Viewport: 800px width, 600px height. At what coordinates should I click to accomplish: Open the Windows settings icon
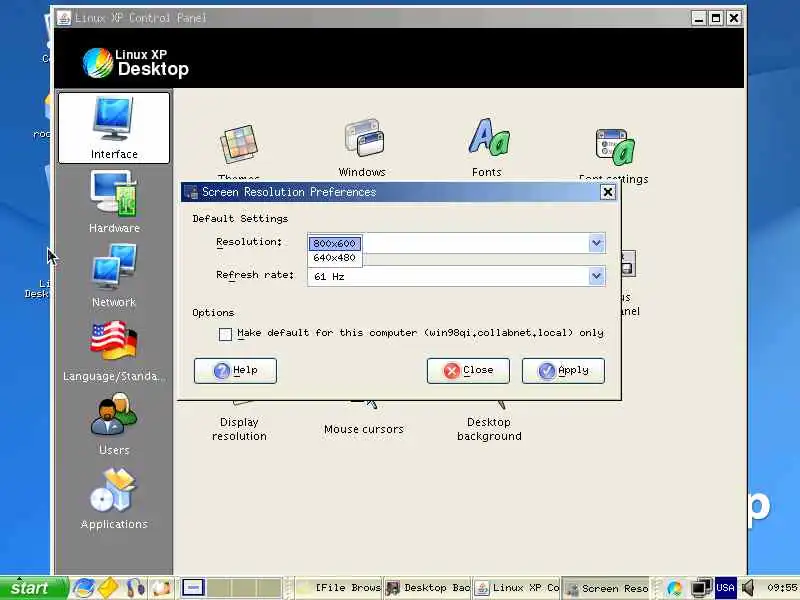pos(362,148)
